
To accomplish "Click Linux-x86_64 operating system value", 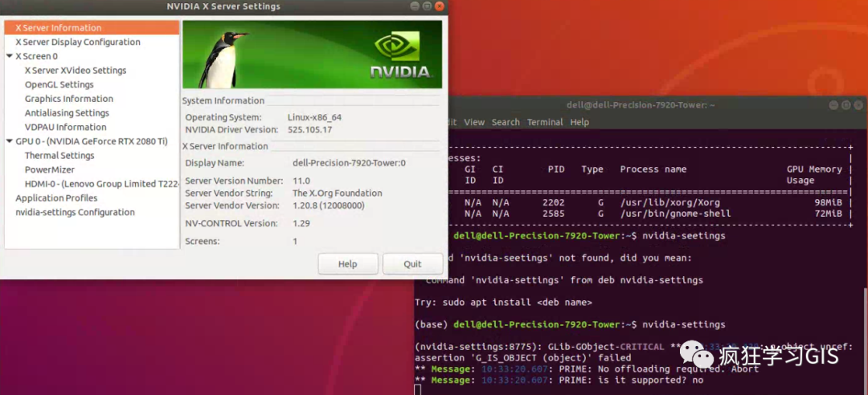I will coord(315,117).
